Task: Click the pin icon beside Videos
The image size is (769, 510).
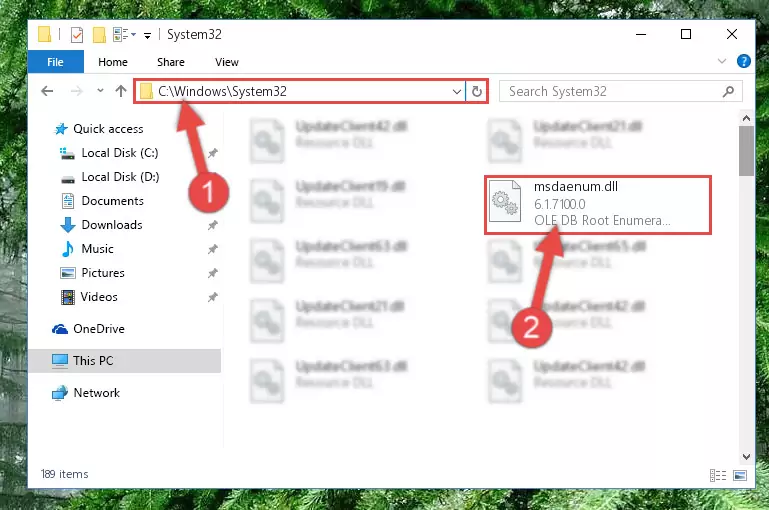Action: [x=212, y=297]
